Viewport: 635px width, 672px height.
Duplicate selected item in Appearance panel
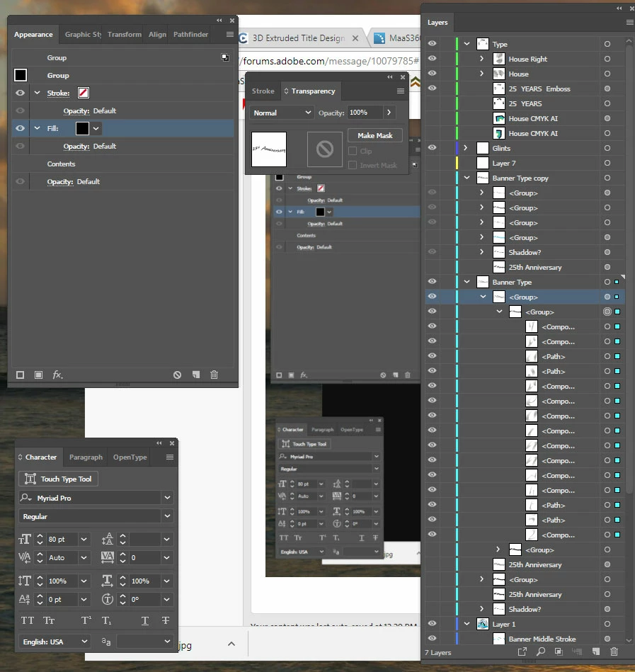[196, 375]
